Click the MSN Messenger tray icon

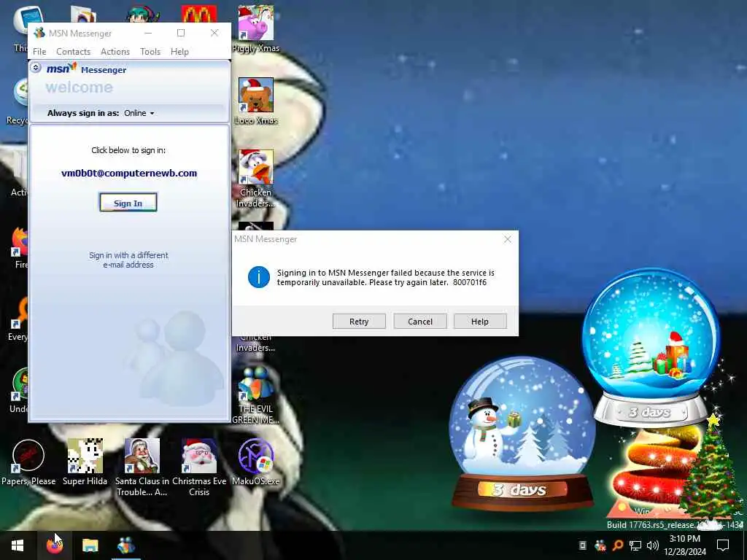pyautogui.click(x=600, y=545)
